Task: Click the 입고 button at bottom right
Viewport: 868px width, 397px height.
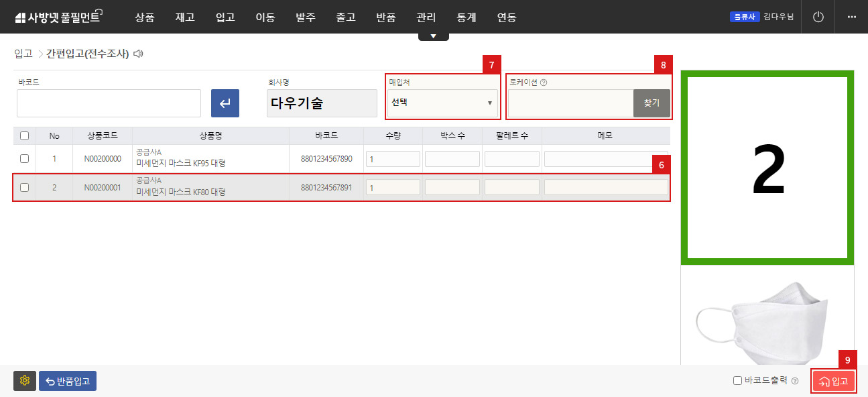Action: coord(833,380)
